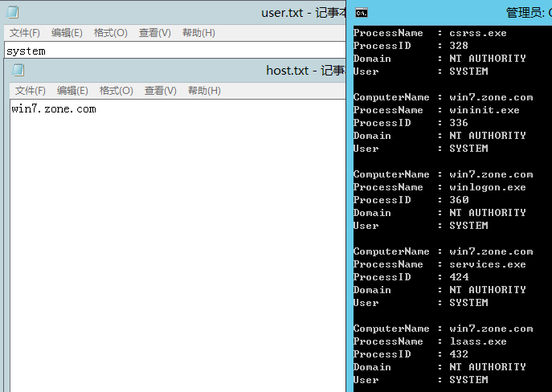Open 文件(F) menu in the host.txt window
552x392 pixels.
click(x=31, y=91)
